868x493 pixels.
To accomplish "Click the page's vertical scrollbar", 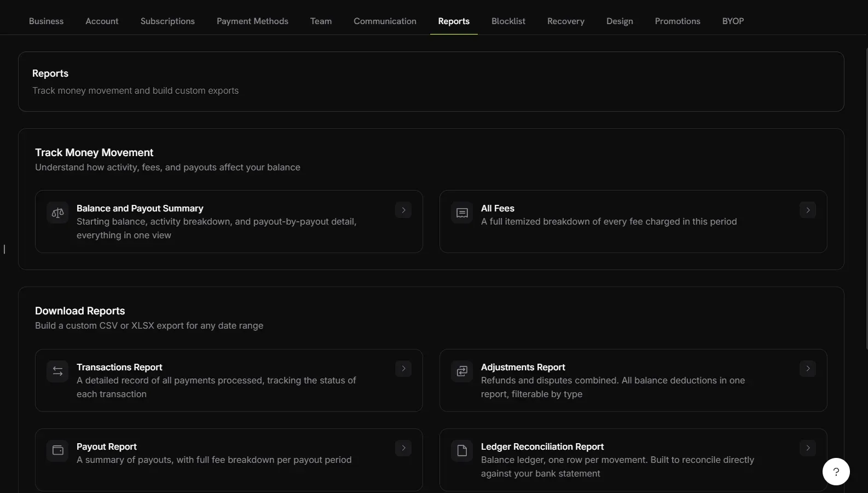I will click(x=866, y=198).
